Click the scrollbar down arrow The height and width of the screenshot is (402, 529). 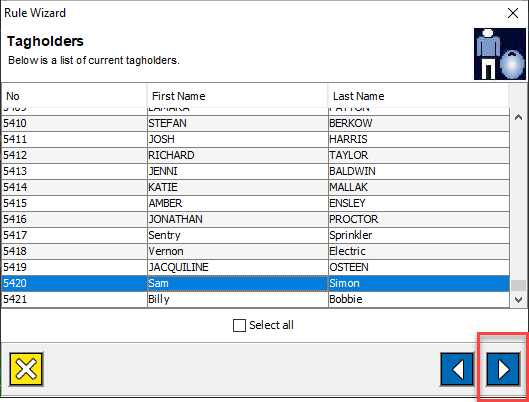click(x=519, y=299)
